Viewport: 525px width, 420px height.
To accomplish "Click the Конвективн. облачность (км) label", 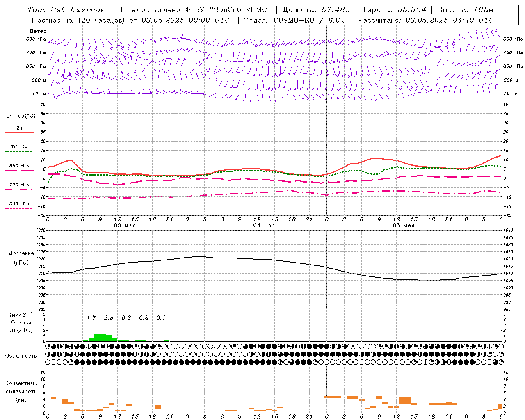I will pos(21,391).
